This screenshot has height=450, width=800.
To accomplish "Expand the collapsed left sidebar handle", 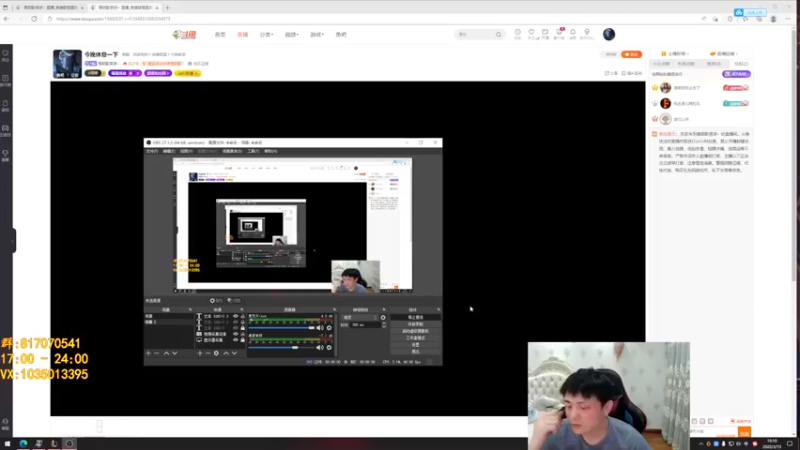I will [x=12, y=240].
